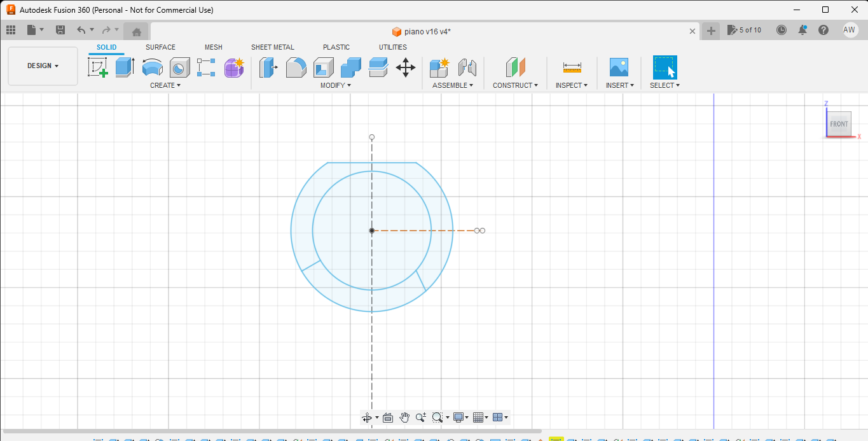
Task: Click the FRONT face of ViewCube
Action: point(839,123)
